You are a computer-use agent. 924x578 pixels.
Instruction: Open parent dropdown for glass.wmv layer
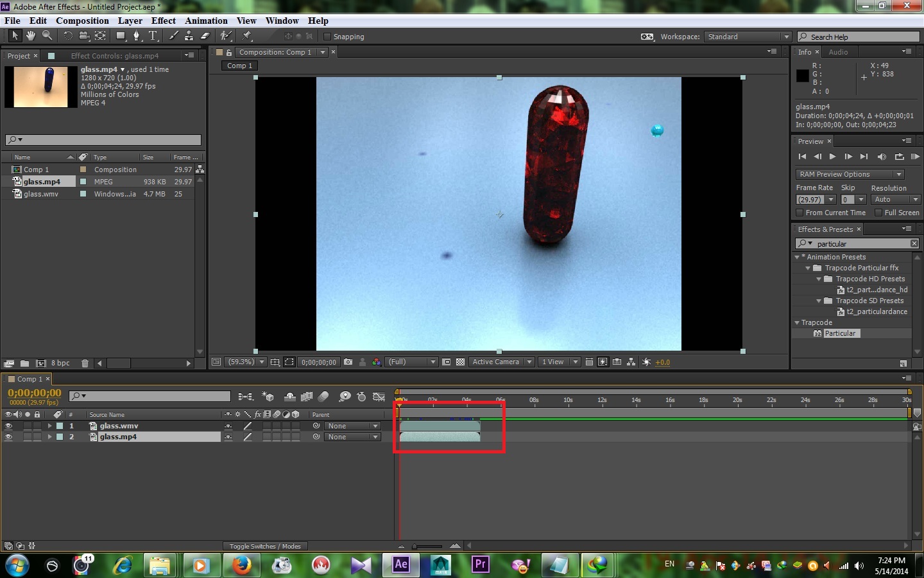pos(352,426)
